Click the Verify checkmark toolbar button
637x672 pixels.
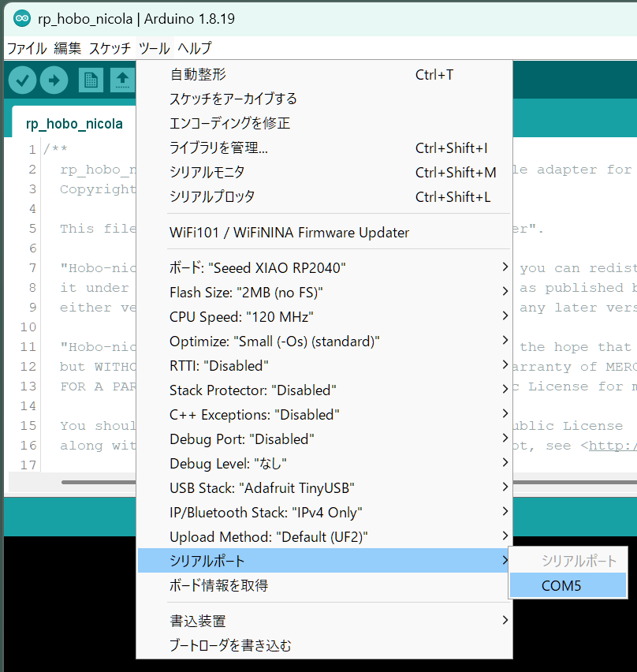point(22,79)
